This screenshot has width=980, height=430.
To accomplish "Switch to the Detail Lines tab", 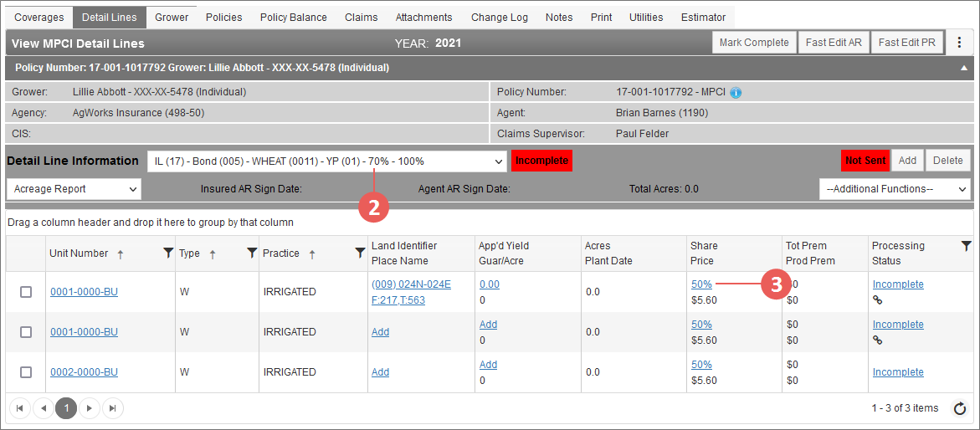I will click(x=110, y=18).
